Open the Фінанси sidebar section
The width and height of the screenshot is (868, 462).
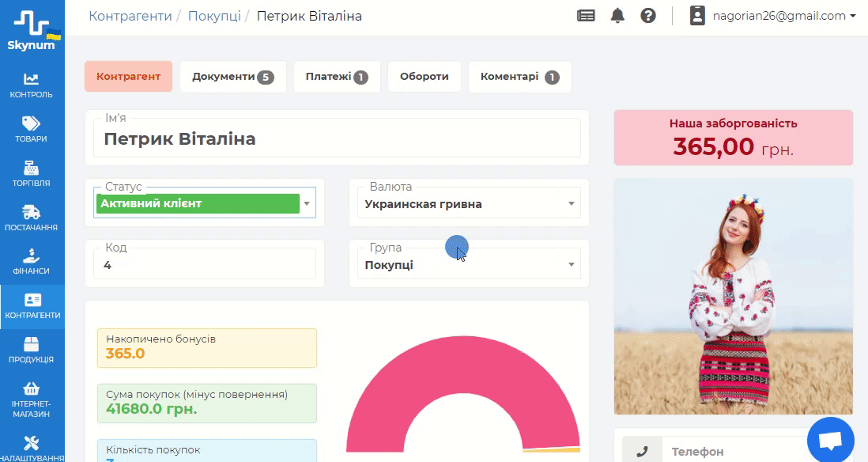pos(32,262)
